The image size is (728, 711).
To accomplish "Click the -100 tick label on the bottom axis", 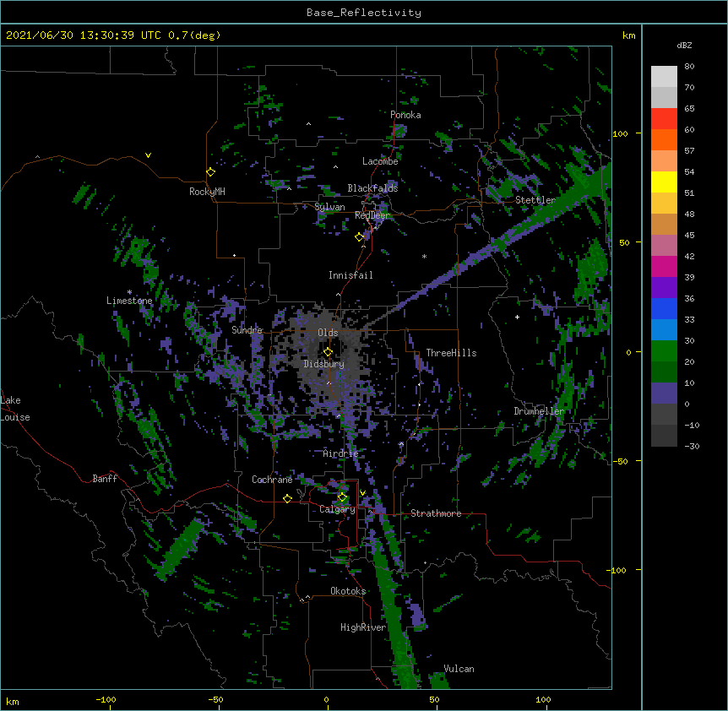I will coord(106,700).
